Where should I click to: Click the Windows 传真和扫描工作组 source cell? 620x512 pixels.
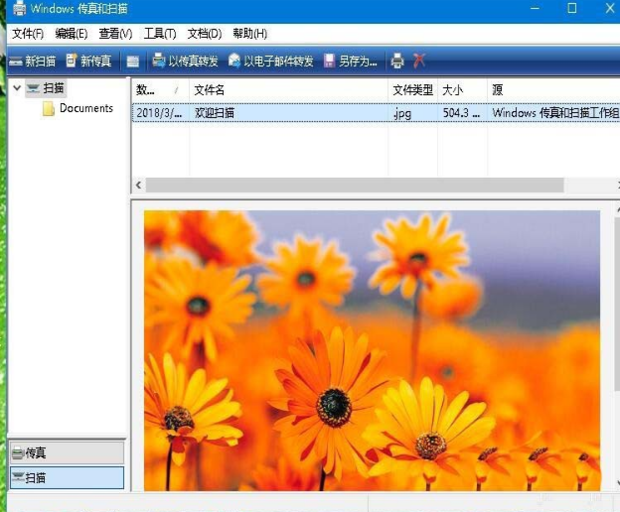[555, 113]
